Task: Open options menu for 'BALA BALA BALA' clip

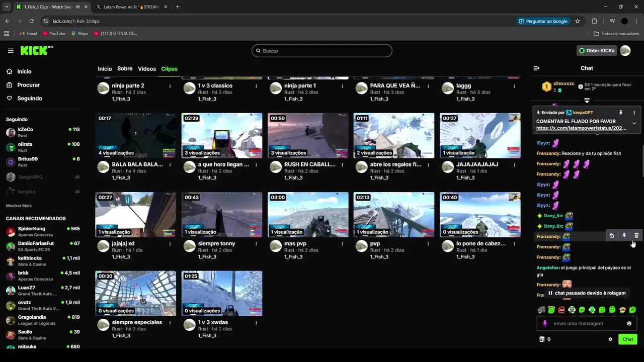Action: tap(170, 164)
